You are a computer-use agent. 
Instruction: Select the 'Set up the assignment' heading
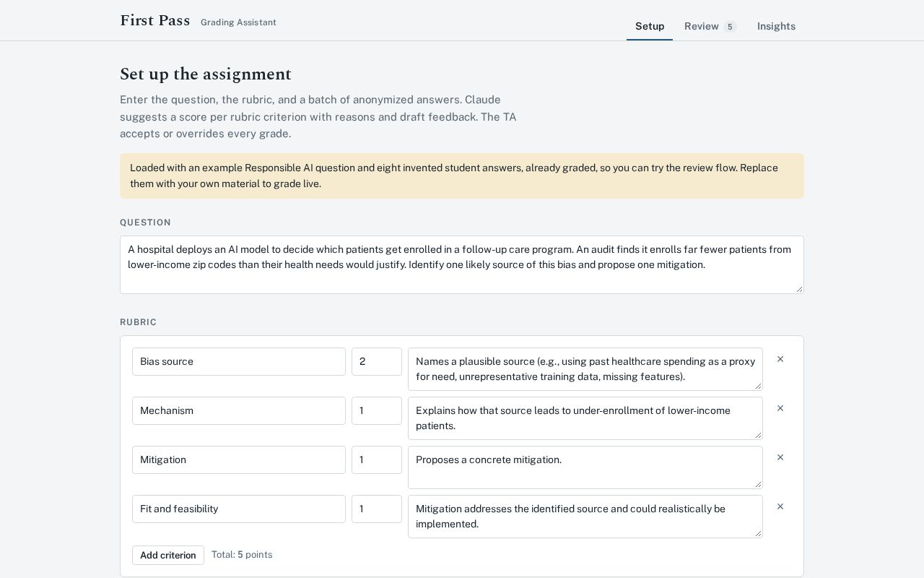pos(206,74)
